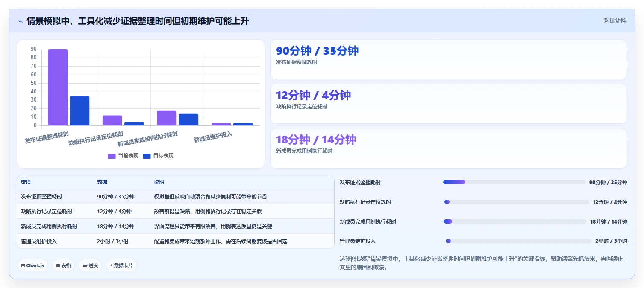Click the 数据卡片 chip
Screen dimensions: 644x288
(x=121, y=265)
